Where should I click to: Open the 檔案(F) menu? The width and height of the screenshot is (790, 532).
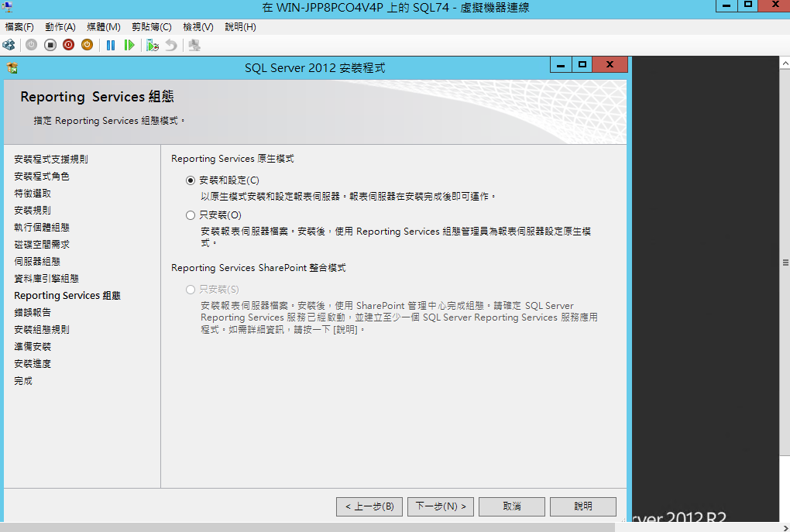pos(19,27)
